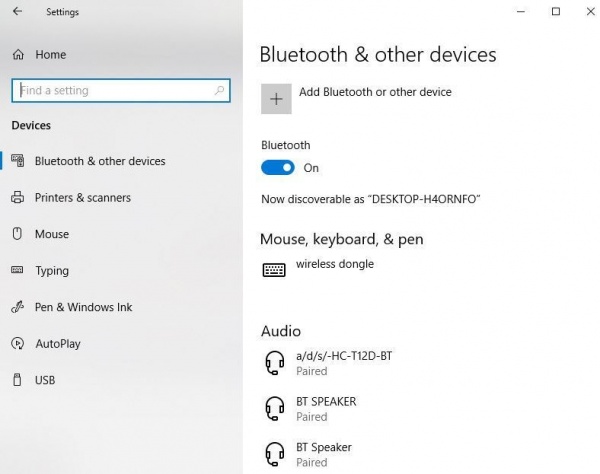
Task: Select AutoPlay settings
Action: click(x=58, y=344)
